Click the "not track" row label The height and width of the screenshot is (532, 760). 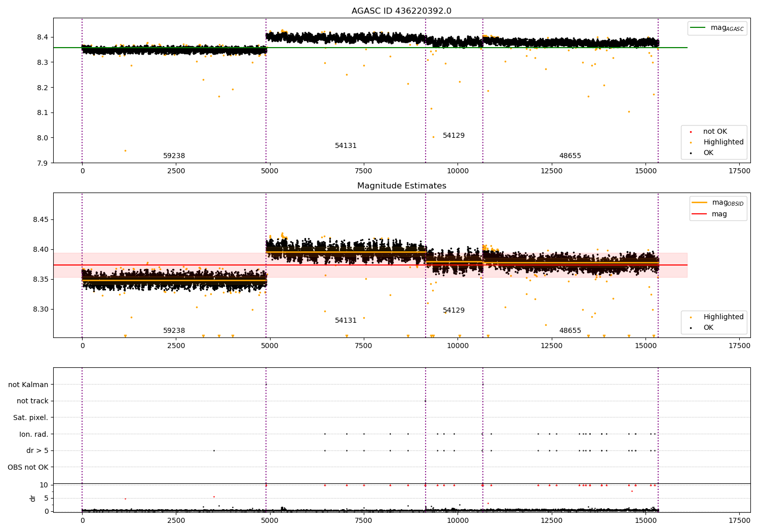[32, 401]
